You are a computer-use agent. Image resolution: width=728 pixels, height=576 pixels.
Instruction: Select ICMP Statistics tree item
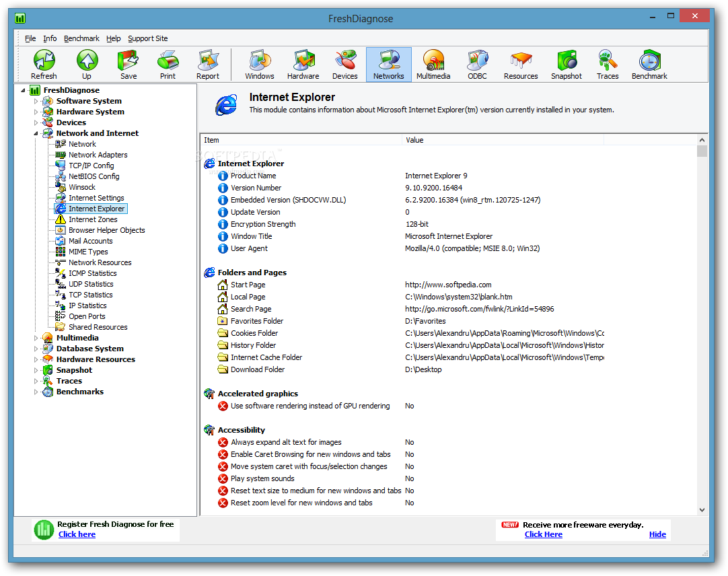[x=92, y=273]
